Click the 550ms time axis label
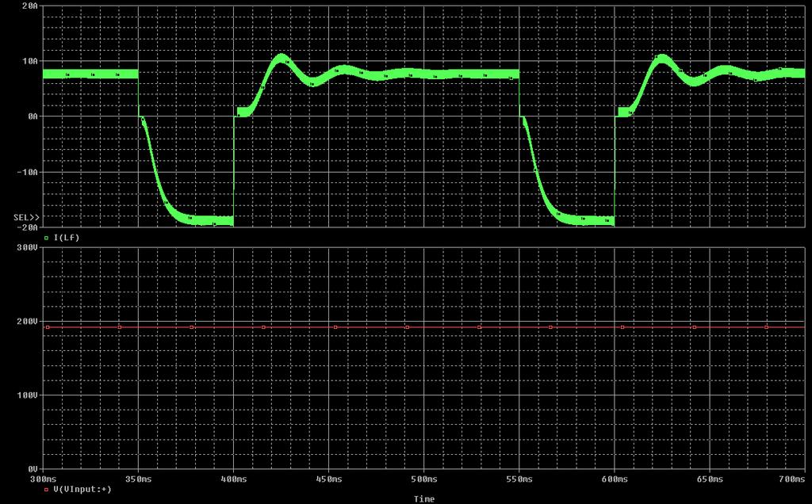812x504 pixels. point(519,479)
